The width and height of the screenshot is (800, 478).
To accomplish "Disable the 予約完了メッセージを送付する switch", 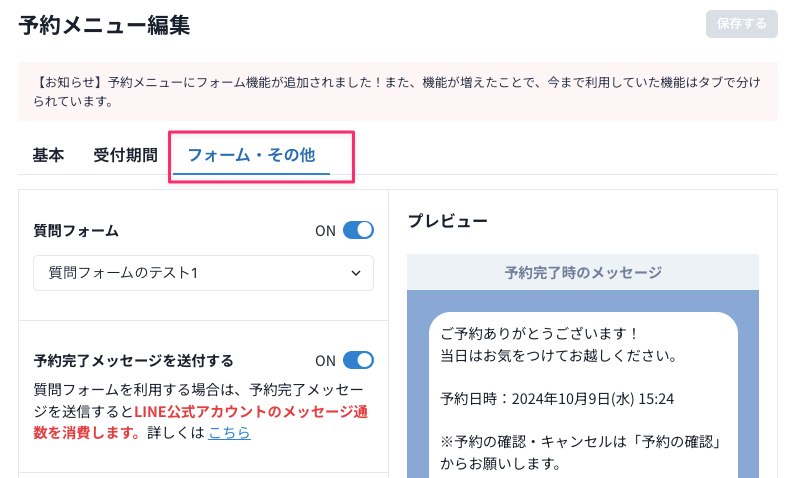I will (358, 360).
